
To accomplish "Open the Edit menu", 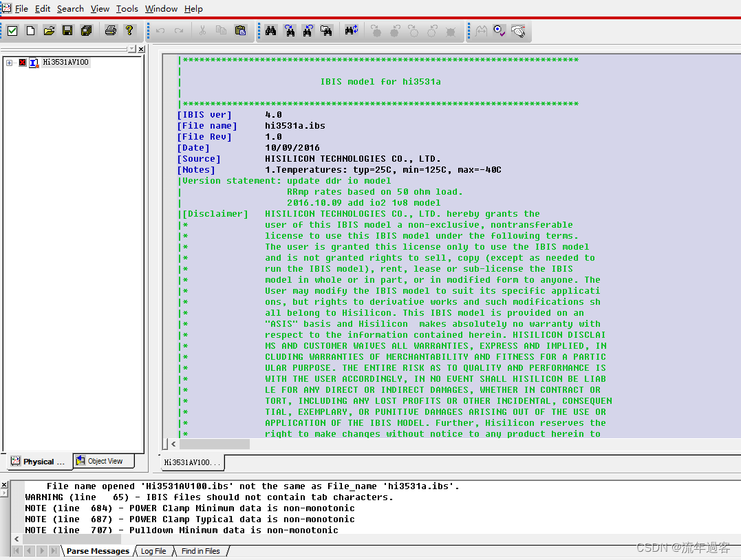I will [43, 8].
